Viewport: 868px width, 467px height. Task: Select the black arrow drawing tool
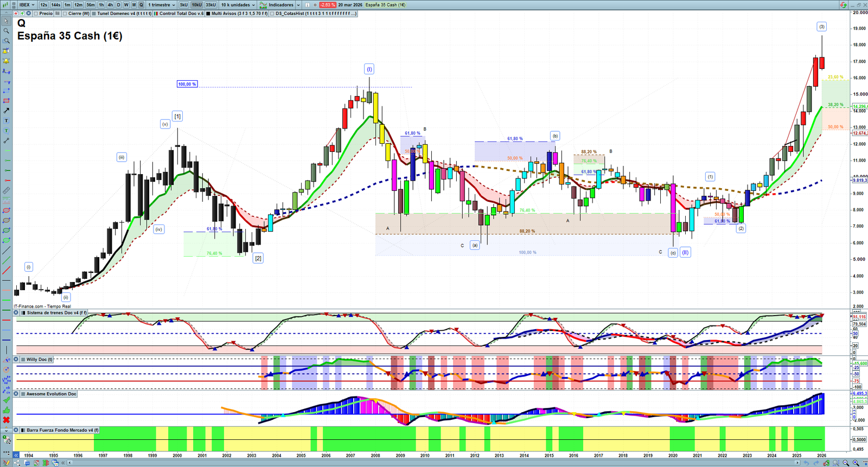(x=6, y=111)
